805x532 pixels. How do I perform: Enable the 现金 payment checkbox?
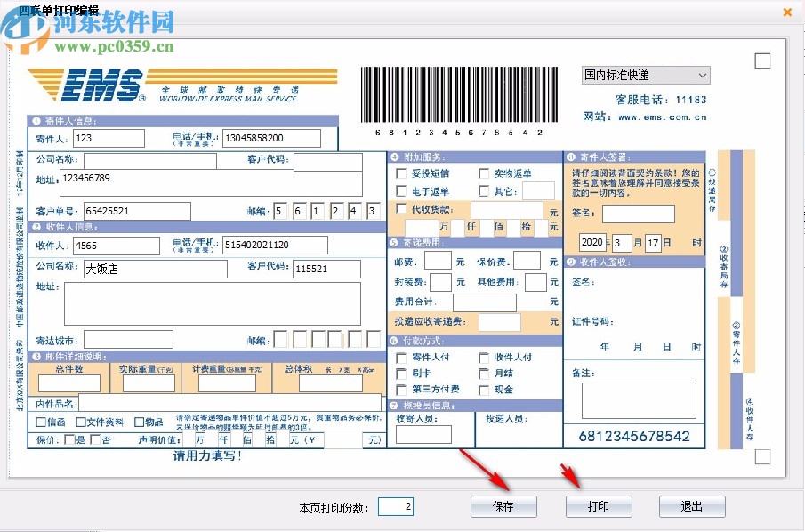(485, 390)
